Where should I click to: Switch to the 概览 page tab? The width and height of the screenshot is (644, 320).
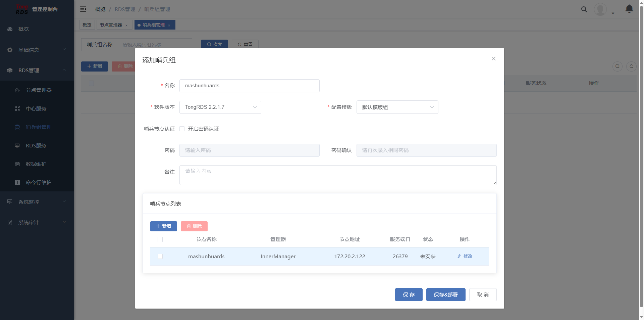(87, 25)
